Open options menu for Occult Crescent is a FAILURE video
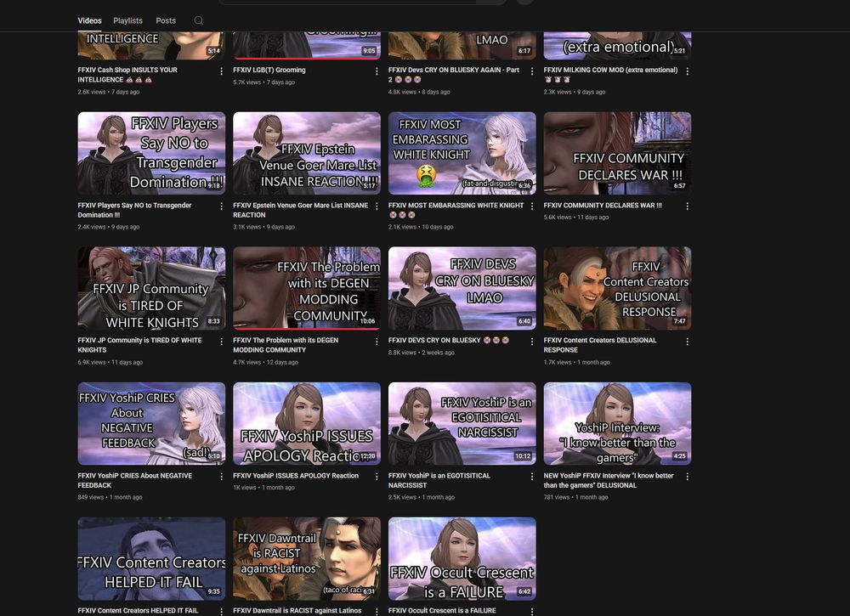The width and height of the screenshot is (850, 616). [532, 611]
